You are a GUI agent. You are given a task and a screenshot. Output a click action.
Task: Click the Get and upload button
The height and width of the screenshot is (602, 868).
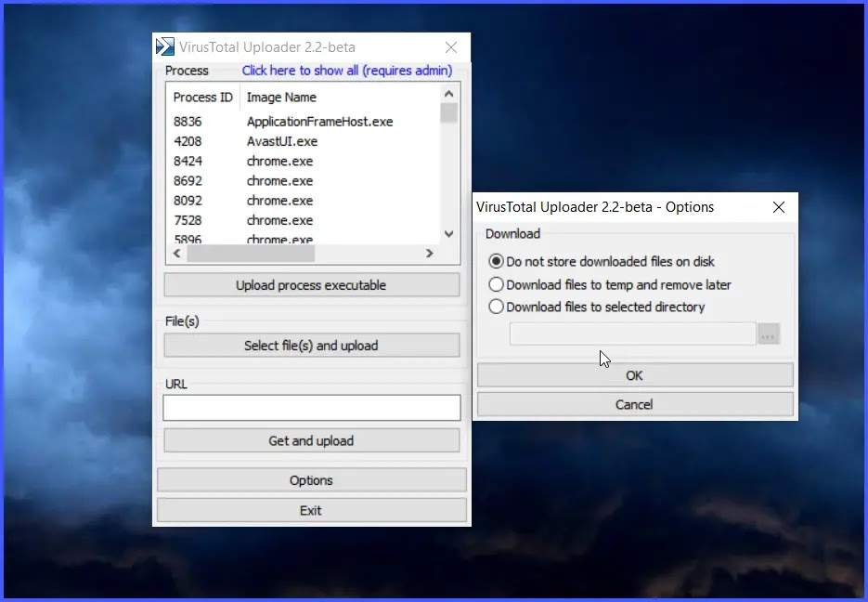[x=312, y=441]
